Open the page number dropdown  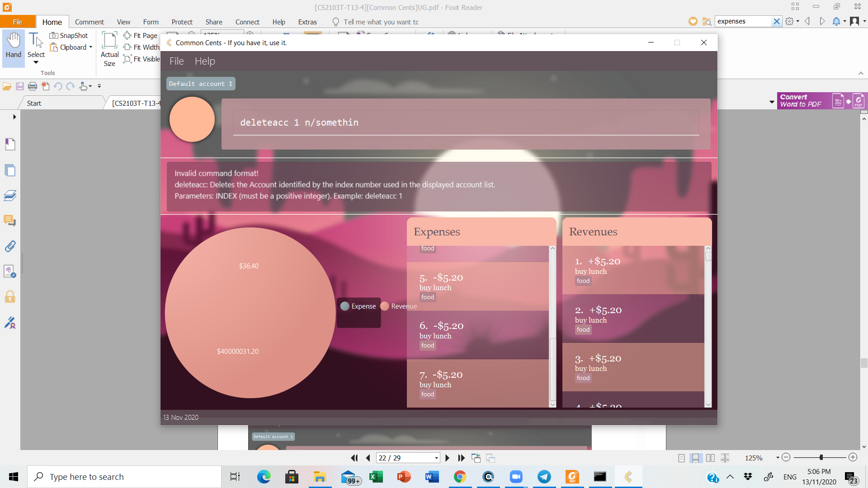tap(436, 458)
